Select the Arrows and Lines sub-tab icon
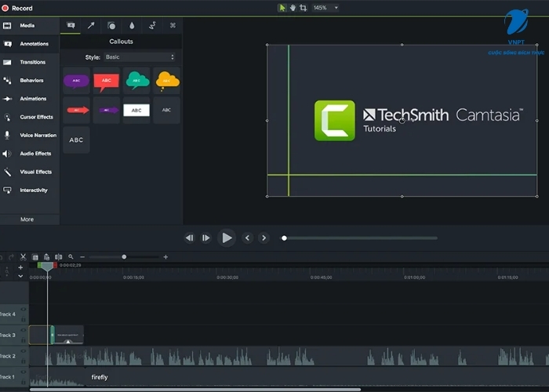The height and width of the screenshot is (392, 549). 91,26
